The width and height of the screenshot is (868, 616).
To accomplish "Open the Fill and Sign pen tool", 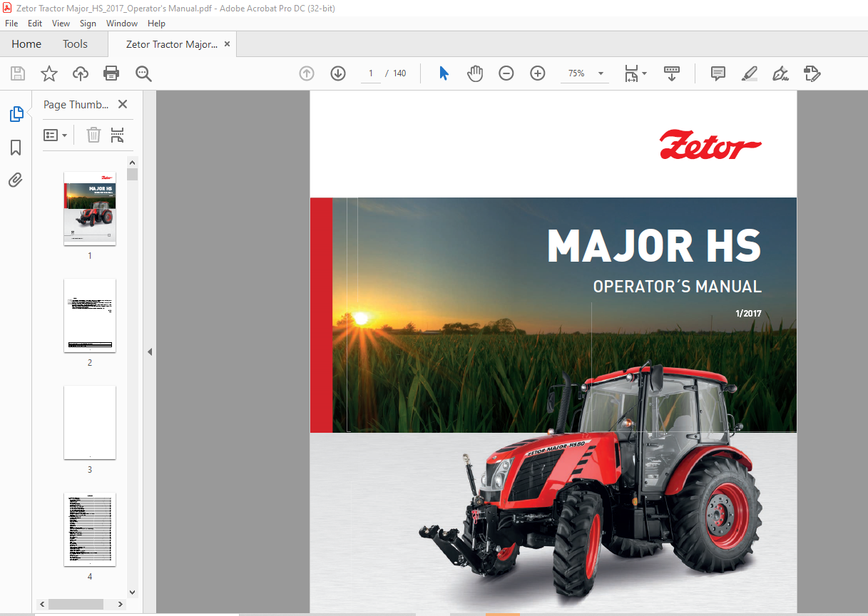I will pyautogui.click(x=780, y=73).
